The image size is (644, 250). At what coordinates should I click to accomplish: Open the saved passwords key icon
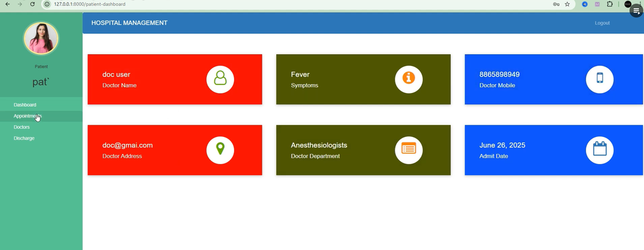click(556, 4)
